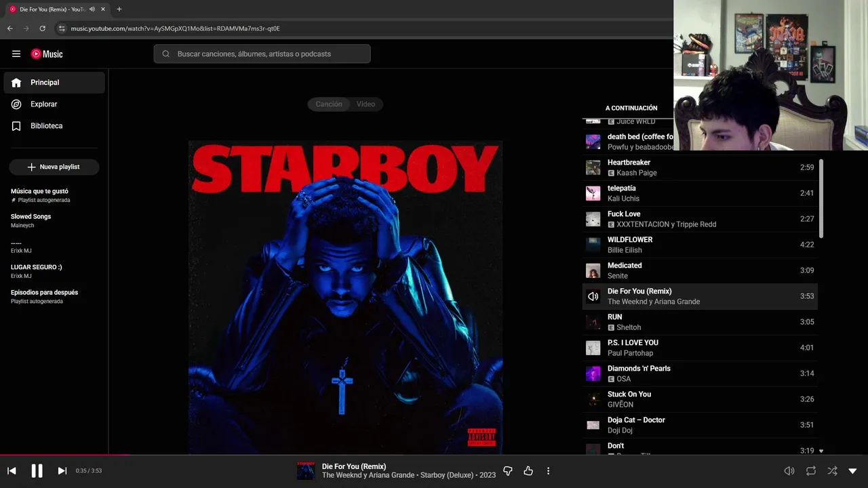This screenshot has width=868, height=488.
Task: Click the queue panel scrollbar
Action: [821, 199]
